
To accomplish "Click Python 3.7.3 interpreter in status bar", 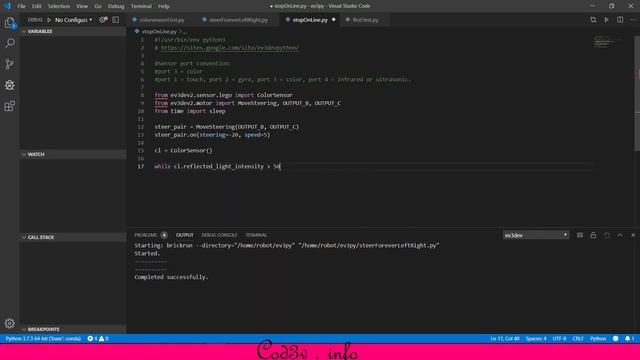I will pyautogui.click(x=43, y=338).
